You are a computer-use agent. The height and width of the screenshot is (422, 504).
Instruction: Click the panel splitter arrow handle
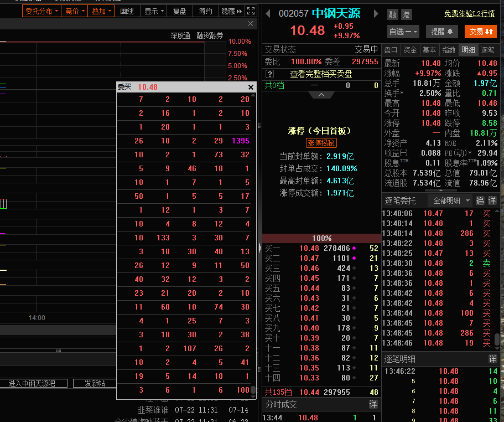tap(259, 248)
